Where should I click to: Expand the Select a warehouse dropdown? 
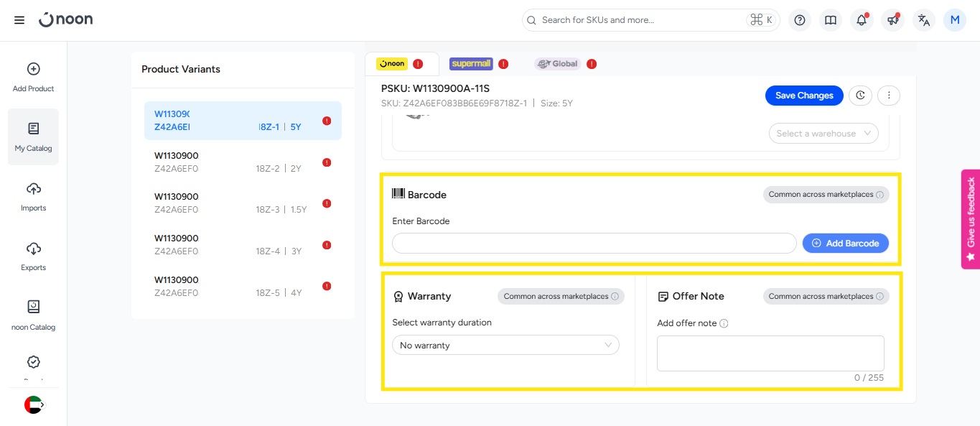(x=823, y=134)
